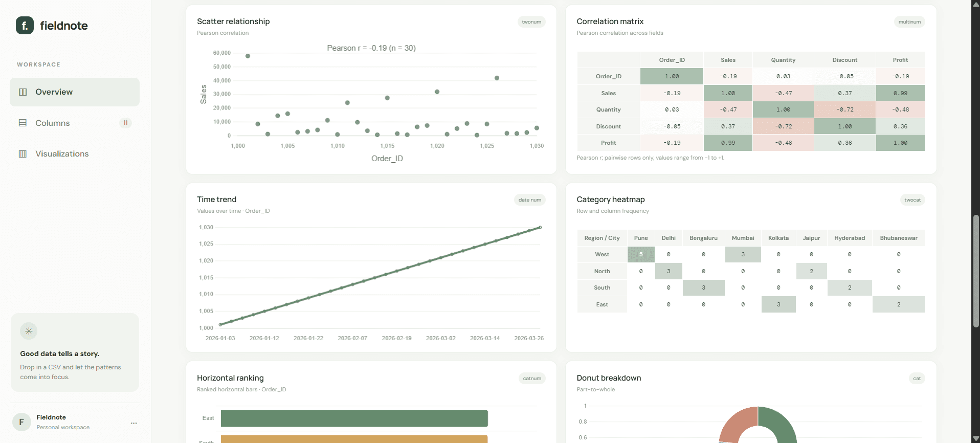The image size is (980, 443).
Task: Click the East bar in Horizontal ranking
Action: [x=354, y=418]
